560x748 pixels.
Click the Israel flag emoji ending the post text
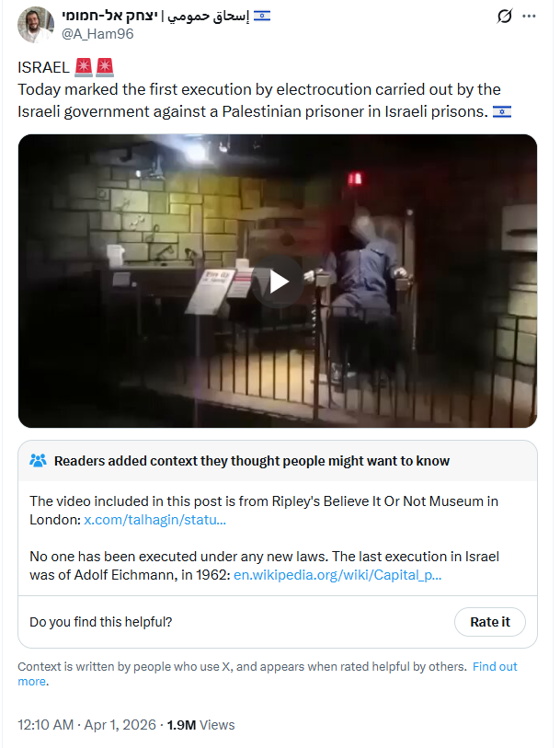coord(502,111)
